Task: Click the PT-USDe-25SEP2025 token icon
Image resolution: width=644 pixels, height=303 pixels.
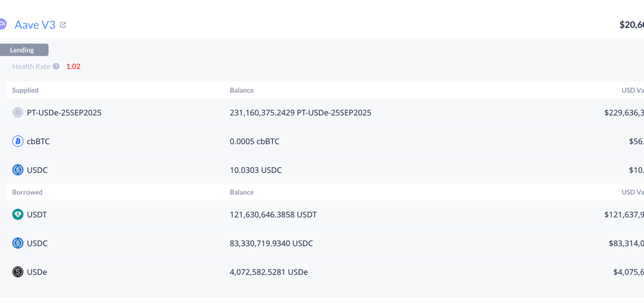Action: 18,112
